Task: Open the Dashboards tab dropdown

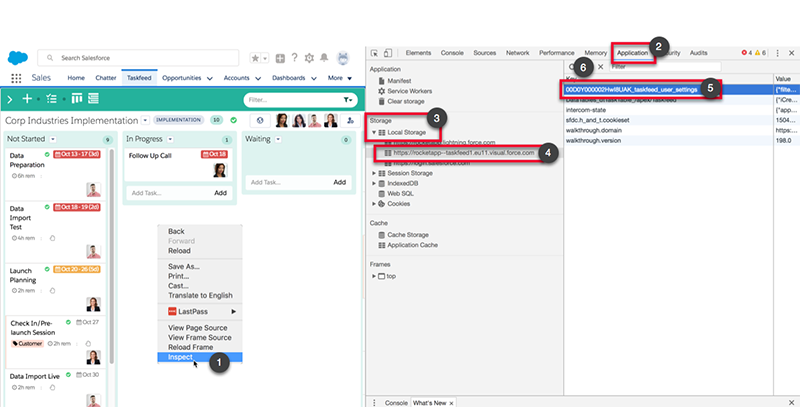Action: click(x=314, y=79)
